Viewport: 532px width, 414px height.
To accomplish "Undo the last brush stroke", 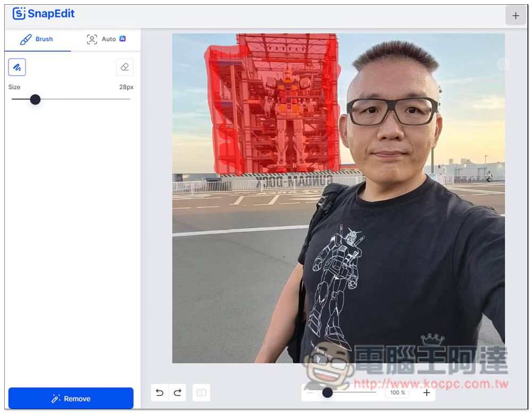I will coord(160,393).
